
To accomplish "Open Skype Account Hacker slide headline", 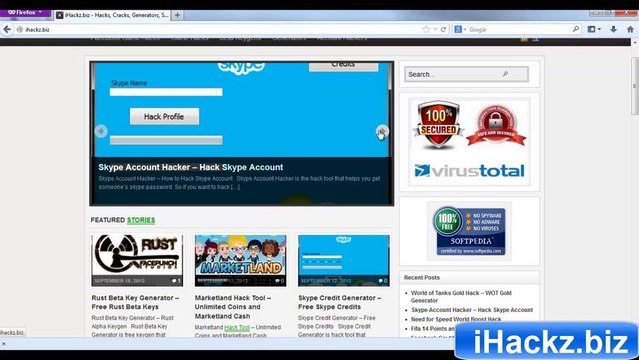I will [x=190, y=167].
